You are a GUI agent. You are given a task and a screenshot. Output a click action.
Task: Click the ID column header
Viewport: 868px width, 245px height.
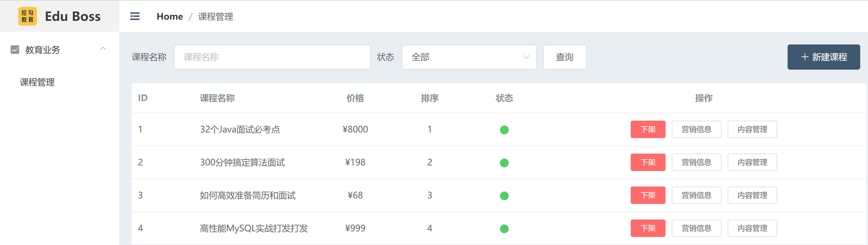(143, 98)
